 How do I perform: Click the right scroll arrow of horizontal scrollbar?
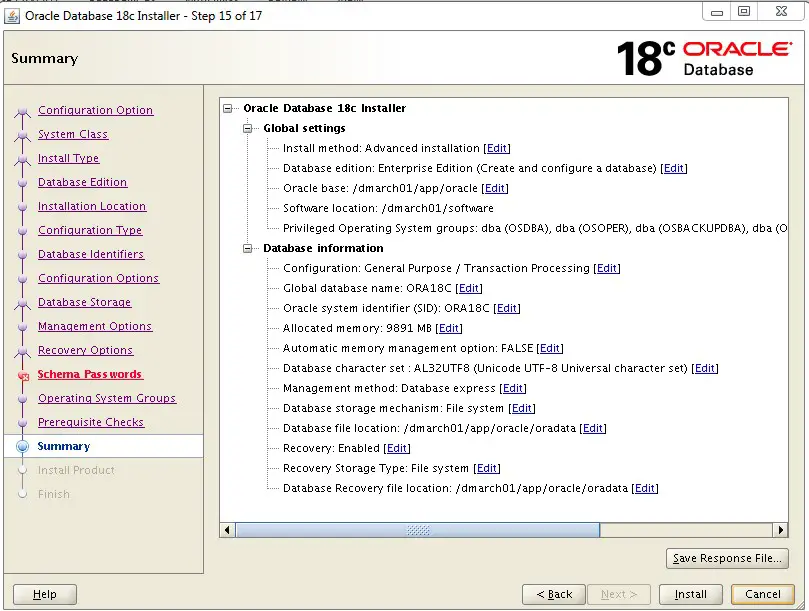[x=780, y=530]
